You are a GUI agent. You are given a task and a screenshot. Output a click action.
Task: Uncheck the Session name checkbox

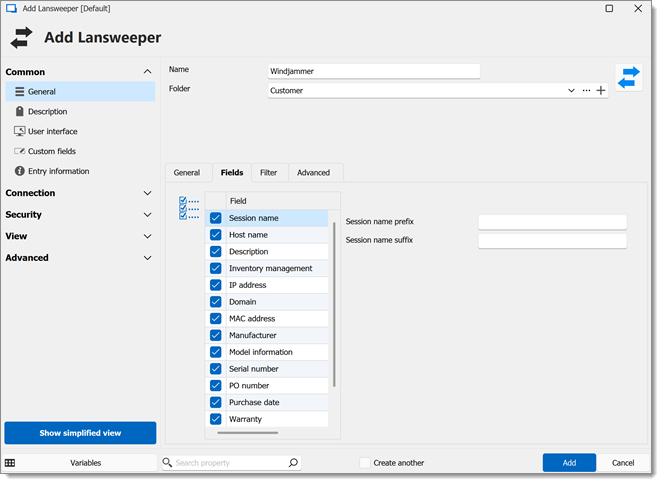tap(216, 218)
